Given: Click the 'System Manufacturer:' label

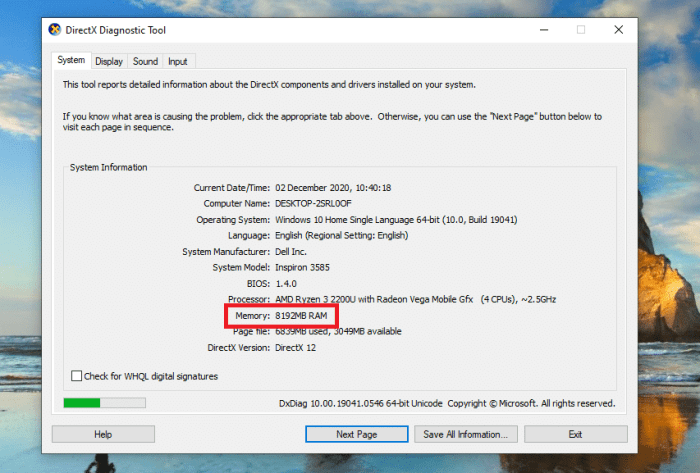Looking at the screenshot, I should pyautogui.click(x=226, y=252).
